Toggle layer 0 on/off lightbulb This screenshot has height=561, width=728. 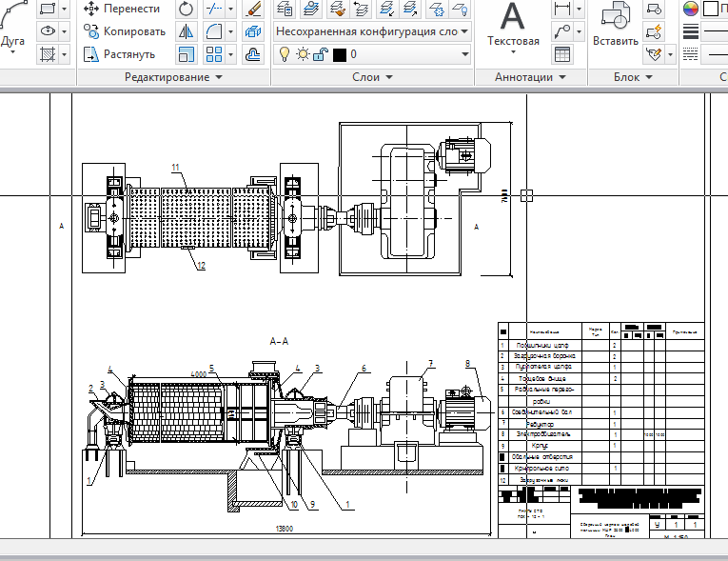coord(285,54)
